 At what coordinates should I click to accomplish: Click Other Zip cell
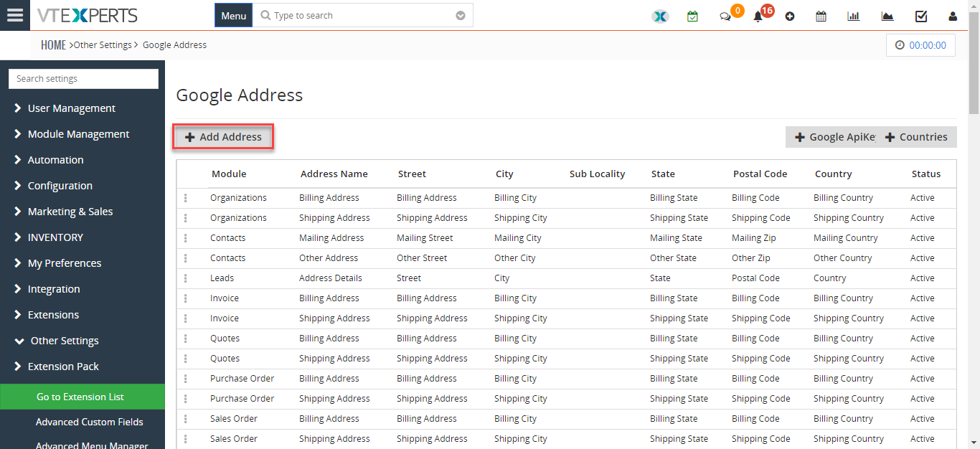click(751, 258)
